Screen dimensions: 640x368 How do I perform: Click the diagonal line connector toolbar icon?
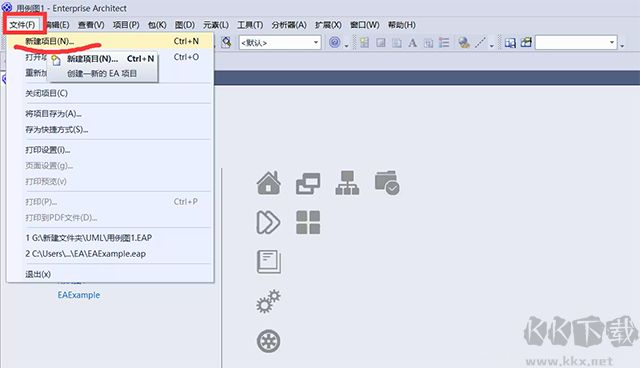pyautogui.click(x=480, y=42)
